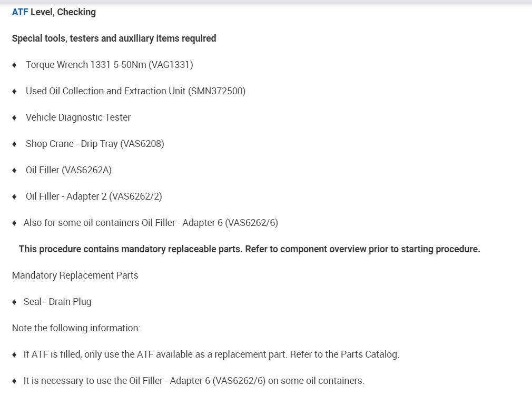Image resolution: width=532 pixels, height=415 pixels.
Task: Click the blue ATF link in the heading
Action: click(x=20, y=12)
